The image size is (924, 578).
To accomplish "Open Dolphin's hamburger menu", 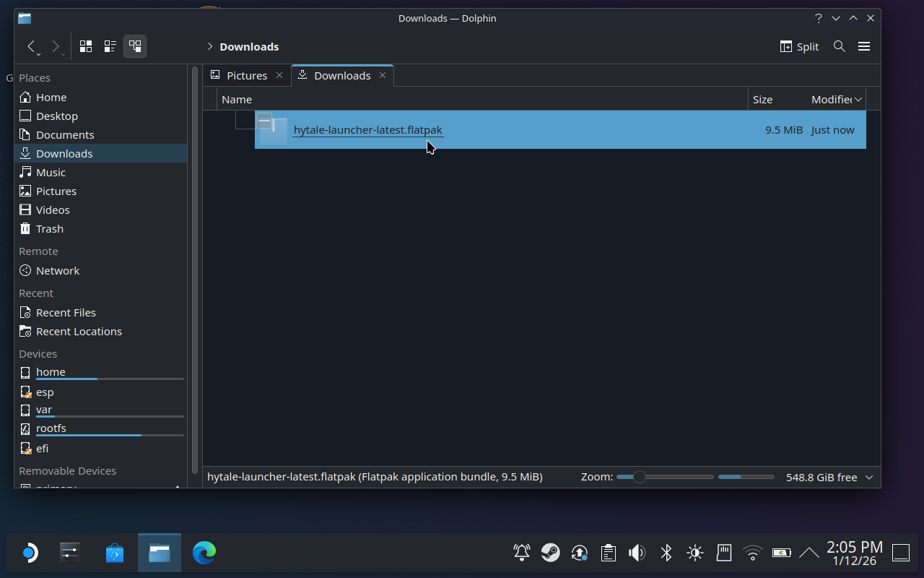I will (864, 46).
